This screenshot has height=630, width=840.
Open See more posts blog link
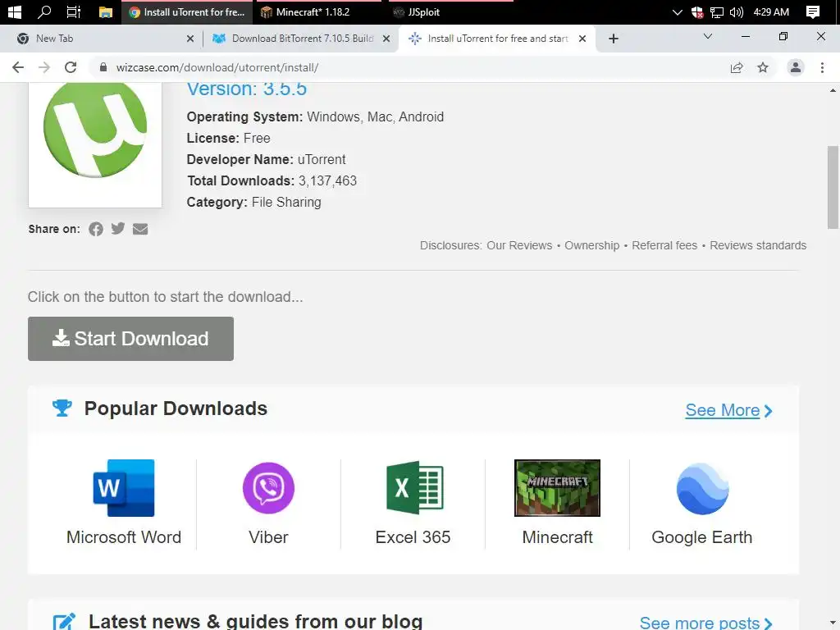[705, 623]
